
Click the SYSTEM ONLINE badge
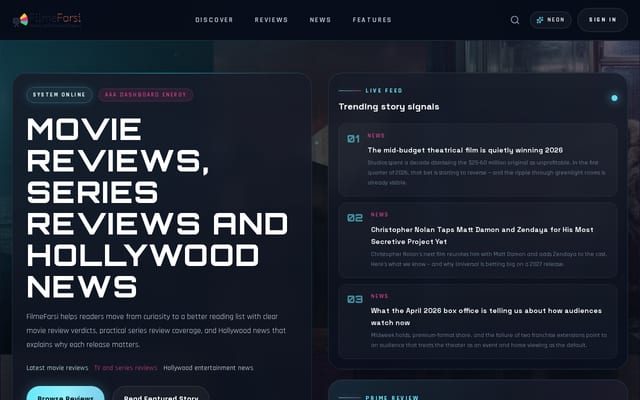click(x=59, y=95)
